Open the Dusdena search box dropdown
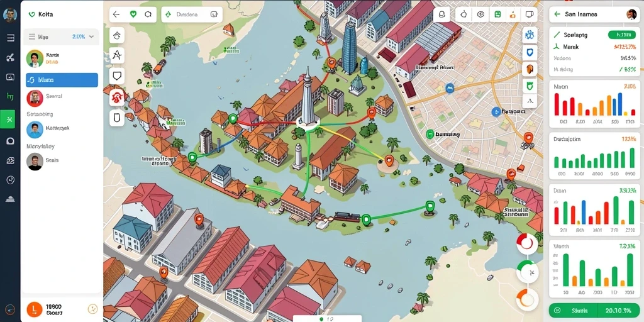 (x=192, y=14)
